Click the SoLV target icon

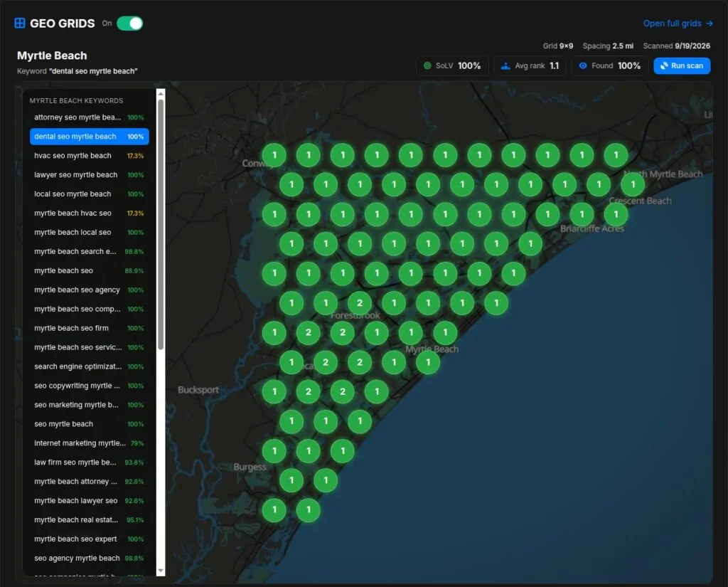point(427,65)
